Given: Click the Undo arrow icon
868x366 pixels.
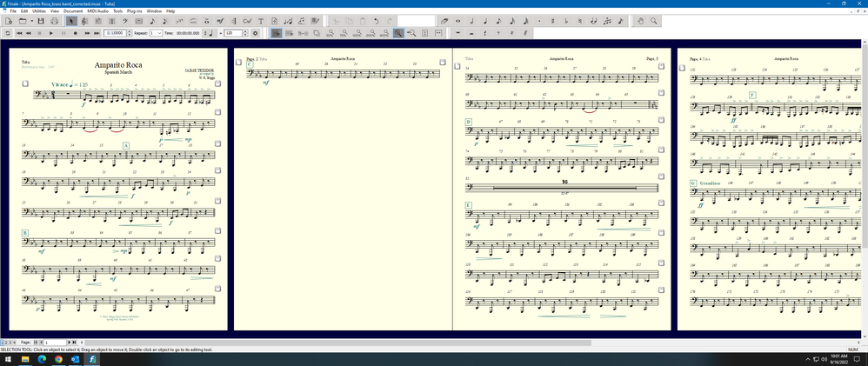Looking at the screenshot, I should click(x=376, y=21).
